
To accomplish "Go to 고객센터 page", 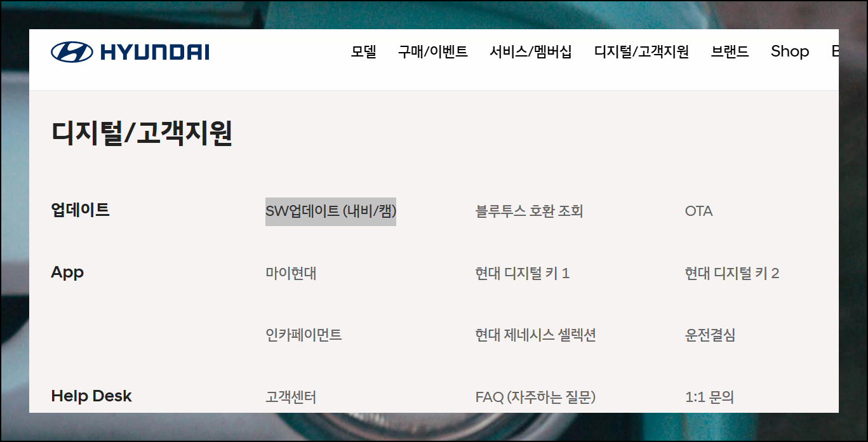I will pos(291,397).
